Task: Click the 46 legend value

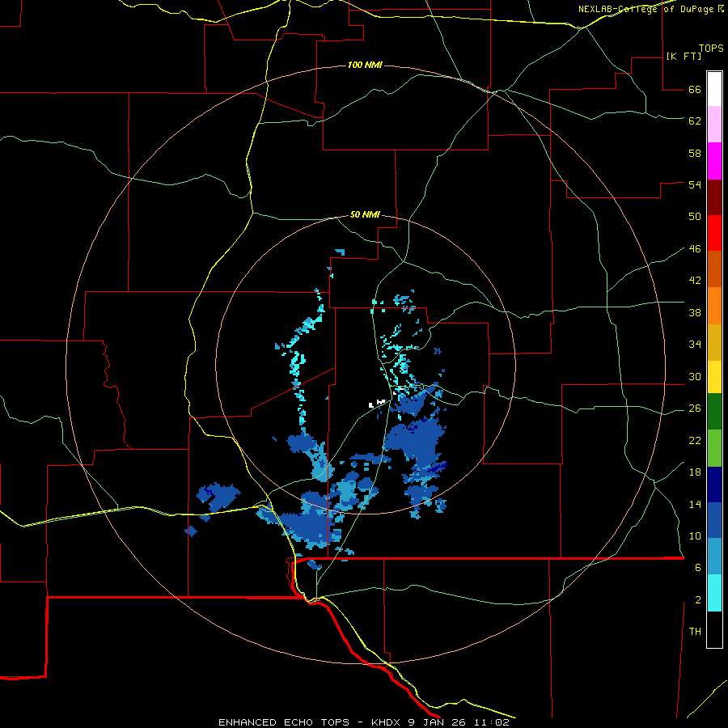Action: coord(695,248)
